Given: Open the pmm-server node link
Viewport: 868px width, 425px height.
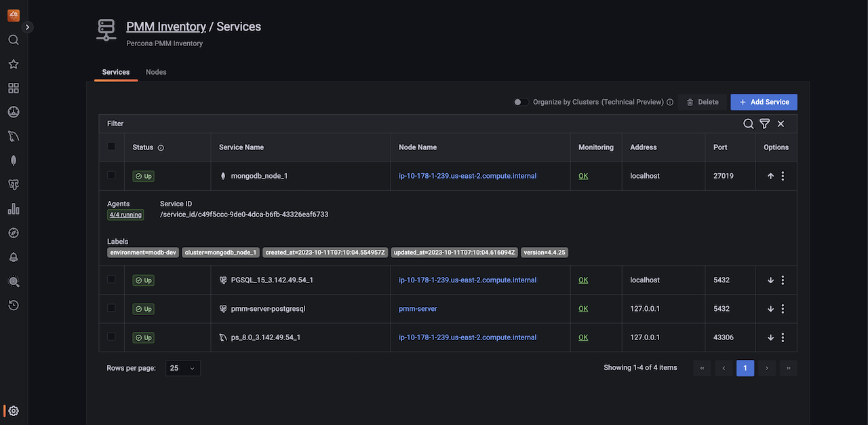Looking at the screenshot, I should pyautogui.click(x=418, y=309).
